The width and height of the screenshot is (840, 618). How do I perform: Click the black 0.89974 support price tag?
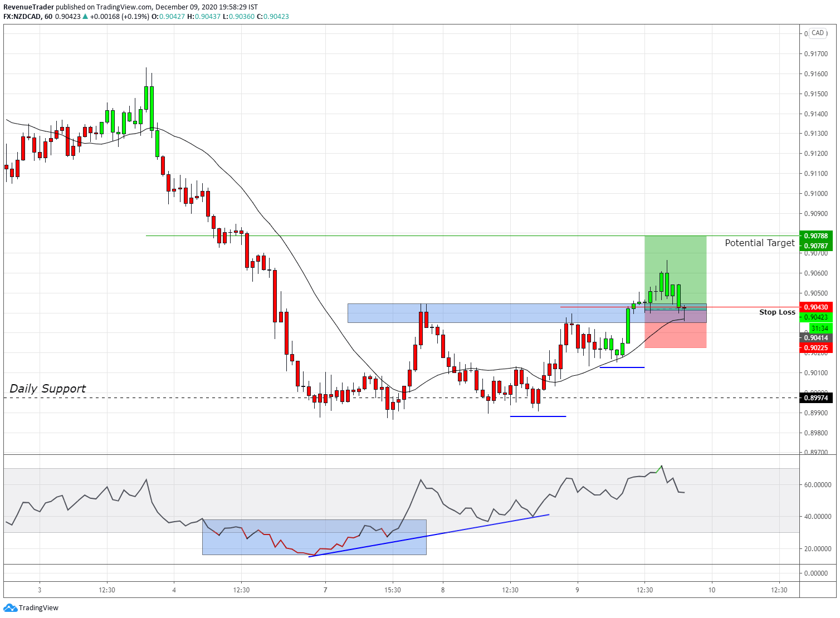pyautogui.click(x=816, y=398)
